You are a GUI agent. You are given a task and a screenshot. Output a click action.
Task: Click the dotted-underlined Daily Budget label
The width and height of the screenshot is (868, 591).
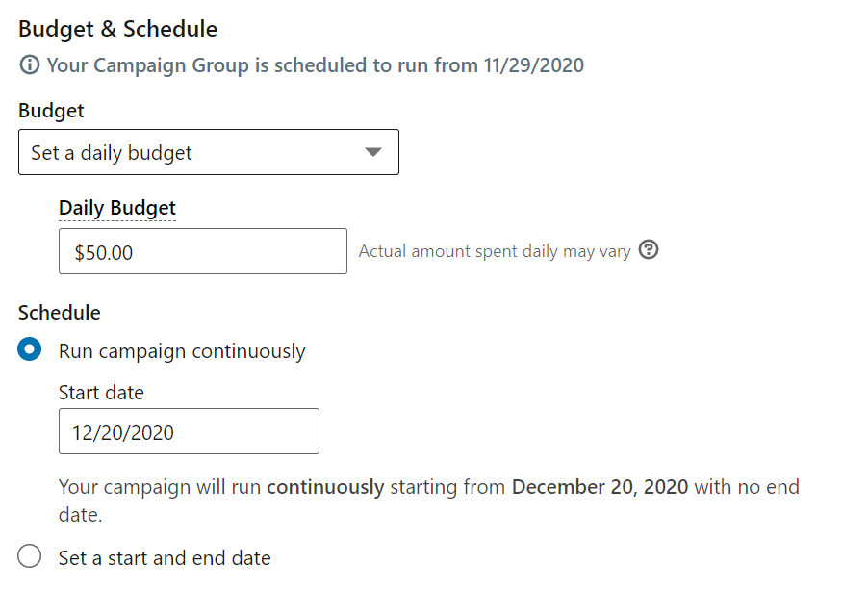pyautogui.click(x=117, y=208)
